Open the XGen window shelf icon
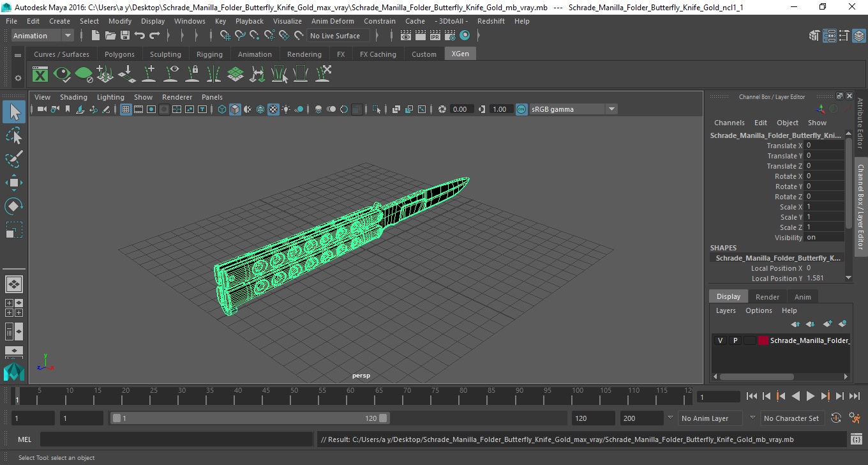The width and height of the screenshot is (868, 465). [x=40, y=75]
